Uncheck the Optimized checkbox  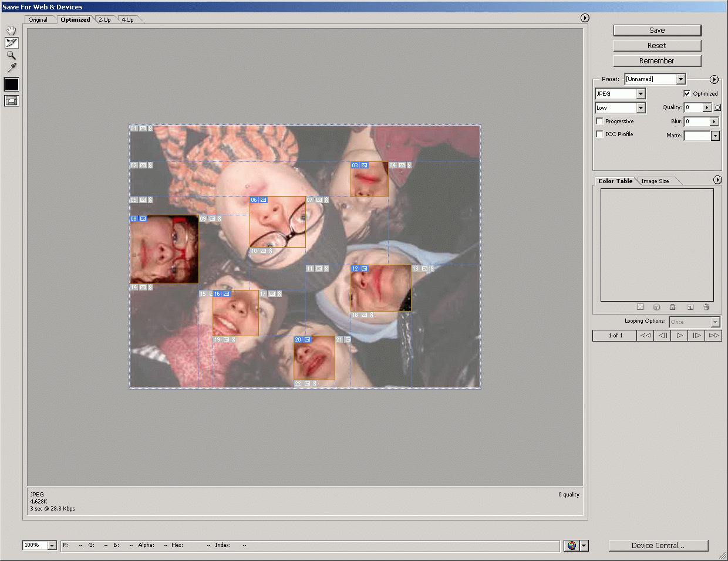(687, 93)
